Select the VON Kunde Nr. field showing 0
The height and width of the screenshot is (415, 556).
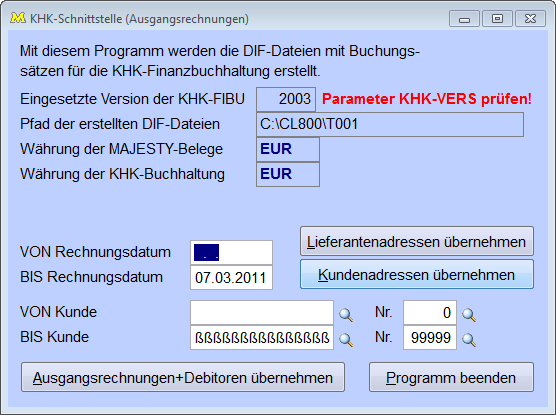click(x=430, y=312)
